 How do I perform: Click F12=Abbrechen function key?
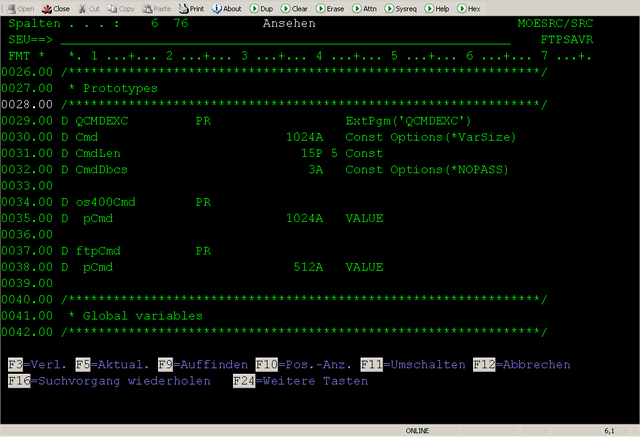pos(522,364)
